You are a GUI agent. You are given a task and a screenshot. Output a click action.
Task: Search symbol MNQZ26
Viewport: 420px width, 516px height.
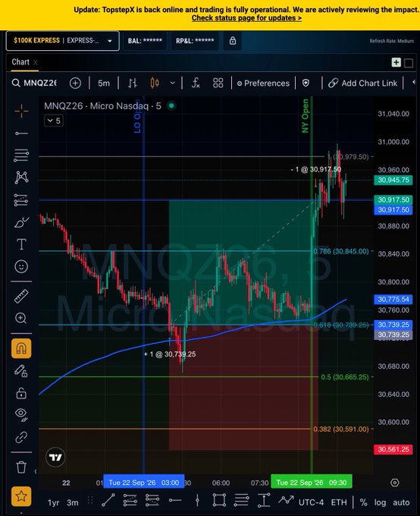pos(35,83)
